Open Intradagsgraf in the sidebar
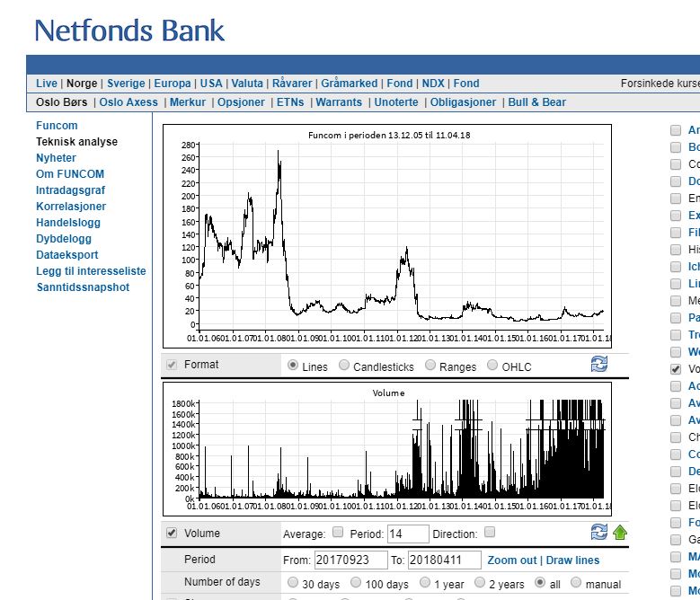This screenshot has width=700, height=600. click(70, 190)
